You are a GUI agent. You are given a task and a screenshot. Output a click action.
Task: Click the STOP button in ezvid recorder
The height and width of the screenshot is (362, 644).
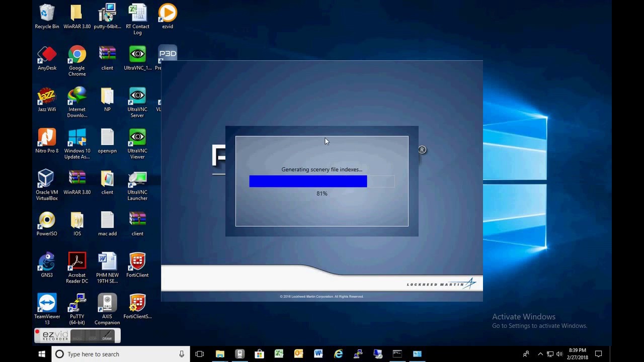[x=93, y=336]
